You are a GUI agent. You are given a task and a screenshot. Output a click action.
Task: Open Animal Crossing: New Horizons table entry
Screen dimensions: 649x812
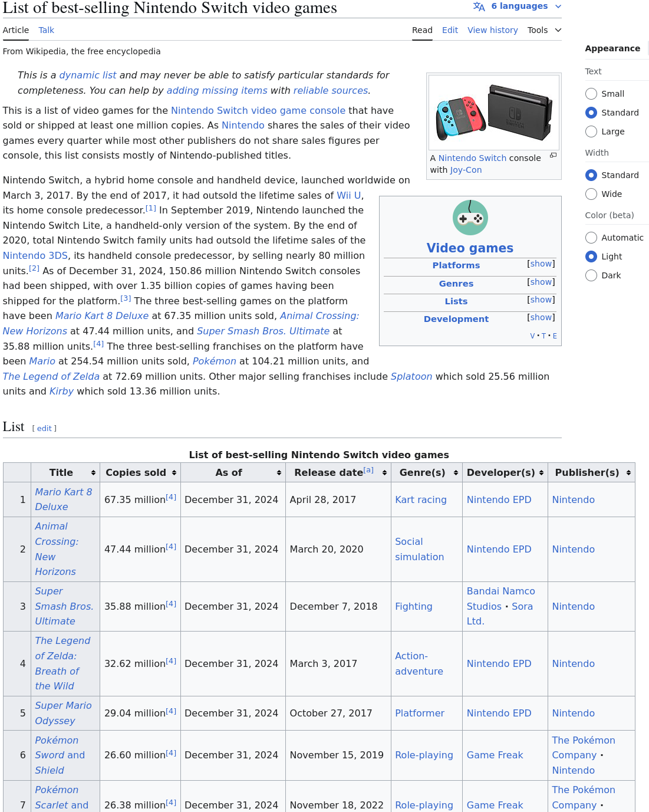tap(57, 549)
